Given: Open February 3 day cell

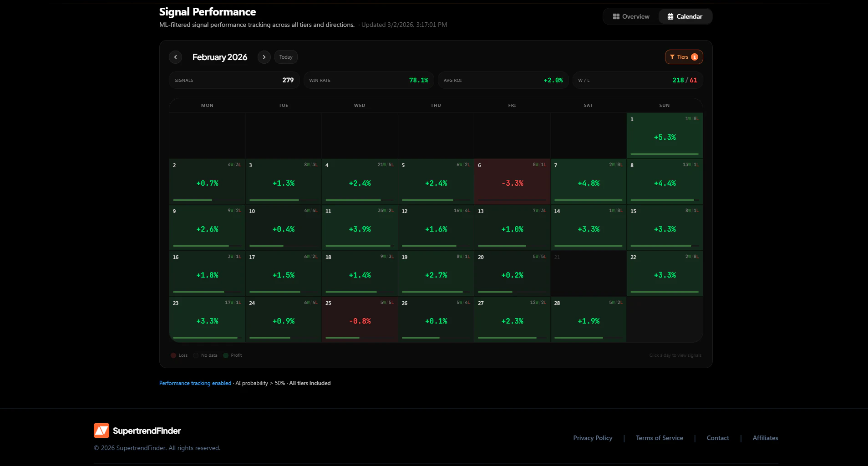Looking at the screenshot, I should tap(284, 182).
